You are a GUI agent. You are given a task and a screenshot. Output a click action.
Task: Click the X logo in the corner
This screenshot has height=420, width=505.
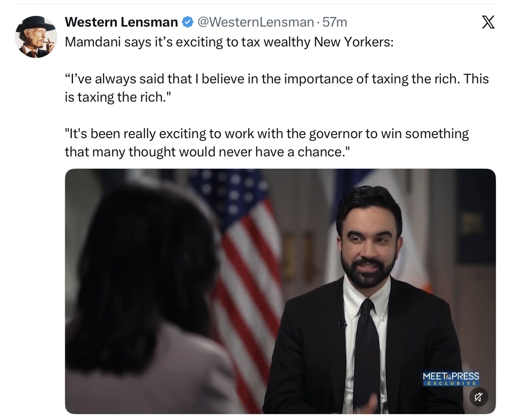pos(488,21)
